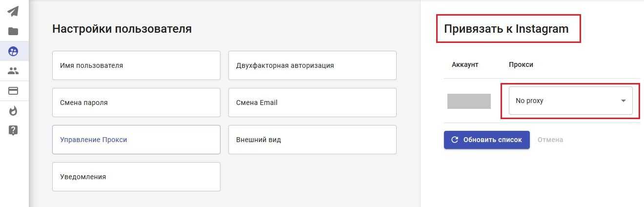Open the people group icon in sidebar
Viewport: 644px width, 207px height.
pos(13,71)
